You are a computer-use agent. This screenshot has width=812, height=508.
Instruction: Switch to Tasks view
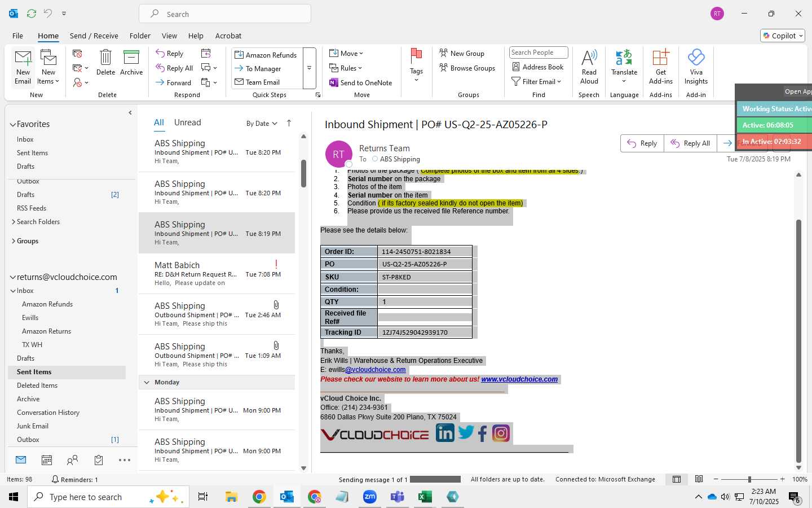99,460
